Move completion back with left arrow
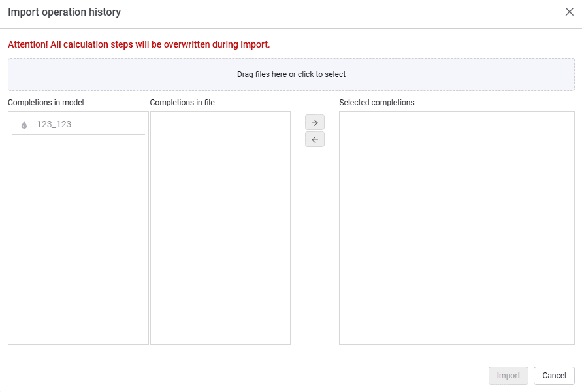582x392 pixels. coord(315,140)
